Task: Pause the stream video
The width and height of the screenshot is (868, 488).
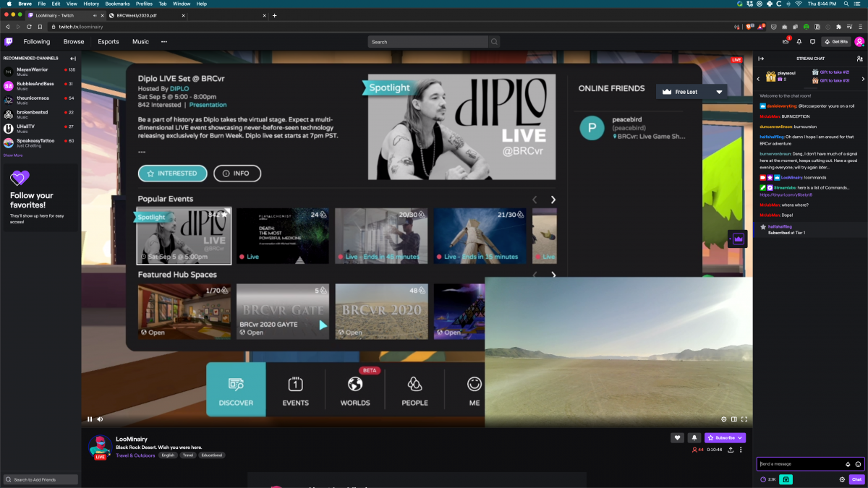Action: [x=90, y=419]
